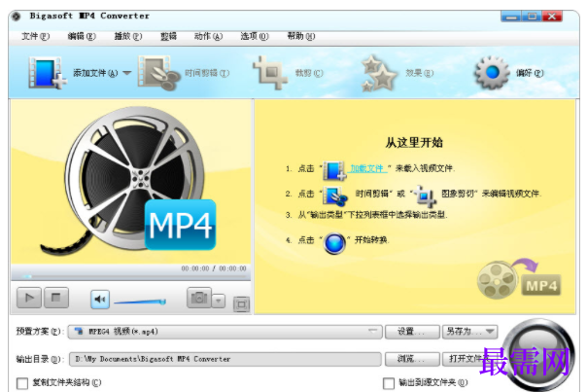The width and height of the screenshot is (588, 392).
Task: Minimize the Bigasoft MP4 Converter window
Action: tap(510, 17)
